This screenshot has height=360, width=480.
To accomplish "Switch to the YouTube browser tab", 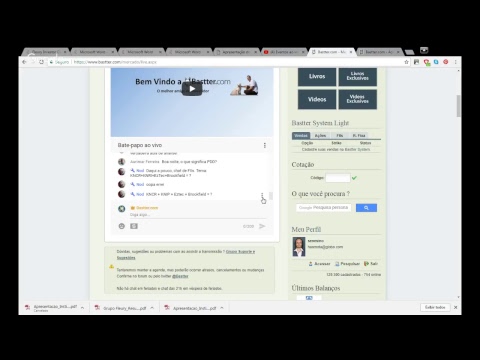I will pyautogui.click(x=284, y=52).
